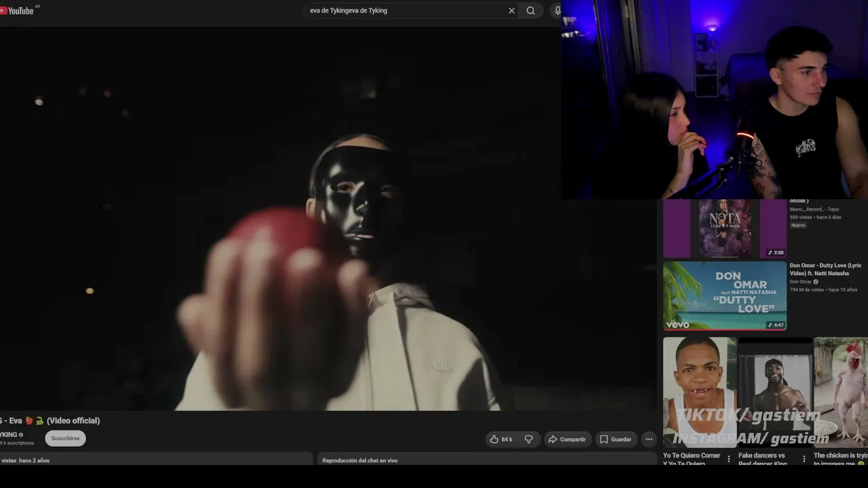The height and width of the screenshot is (488, 868).
Task: Clear the search box with the X
Action: (511, 11)
